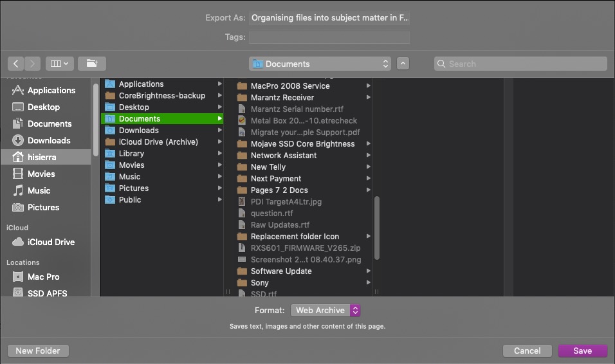Select Desktop in the sidebar
The width and height of the screenshot is (615, 364).
tap(46, 107)
